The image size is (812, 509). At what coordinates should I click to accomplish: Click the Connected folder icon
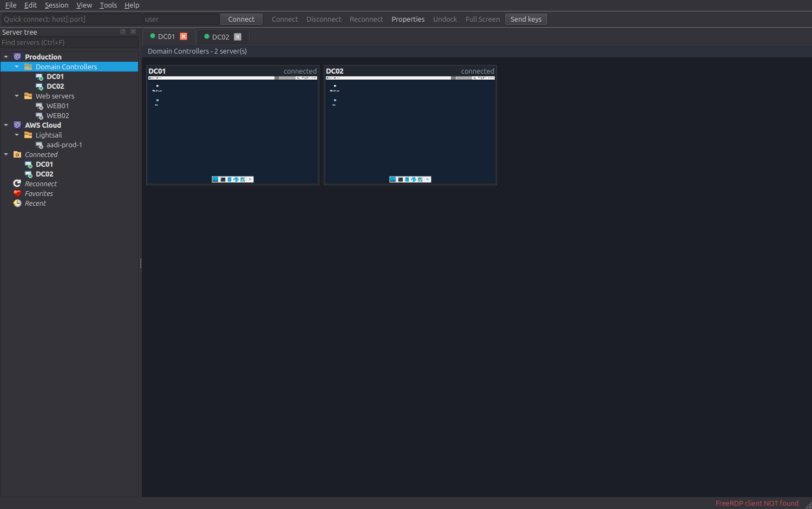point(17,154)
